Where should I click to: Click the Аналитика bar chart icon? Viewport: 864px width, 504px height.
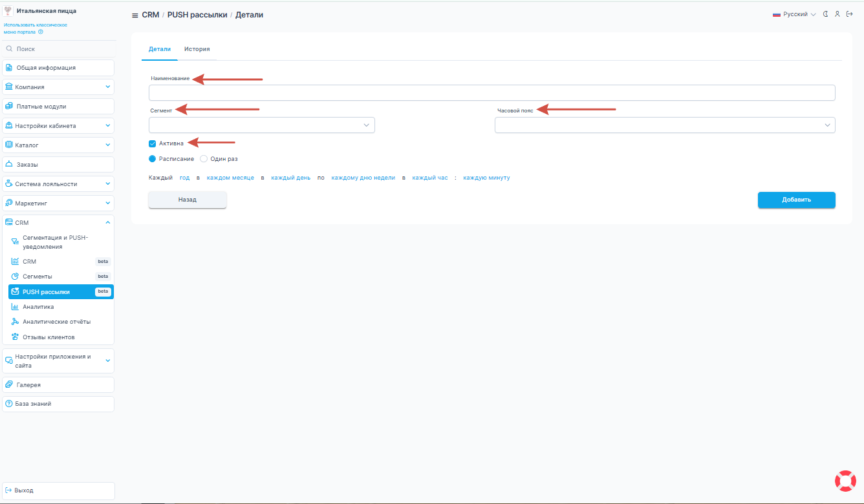[x=16, y=307]
